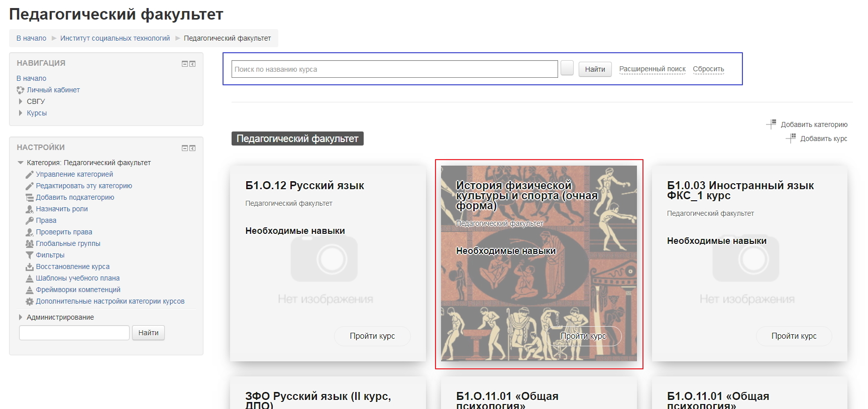Collapse the Настройки block with minus icon
The height and width of the screenshot is (409, 868).
click(x=184, y=148)
